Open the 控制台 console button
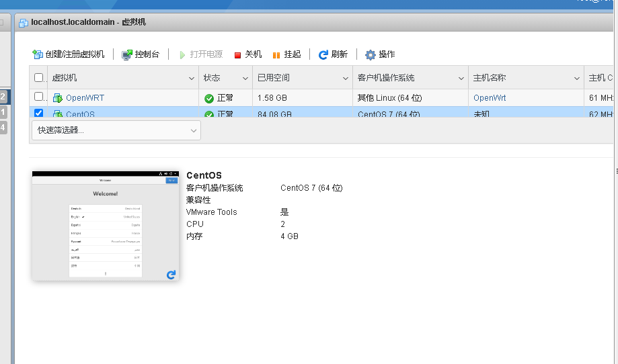The width and height of the screenshot is (618, 364). (x=141, y=54)
